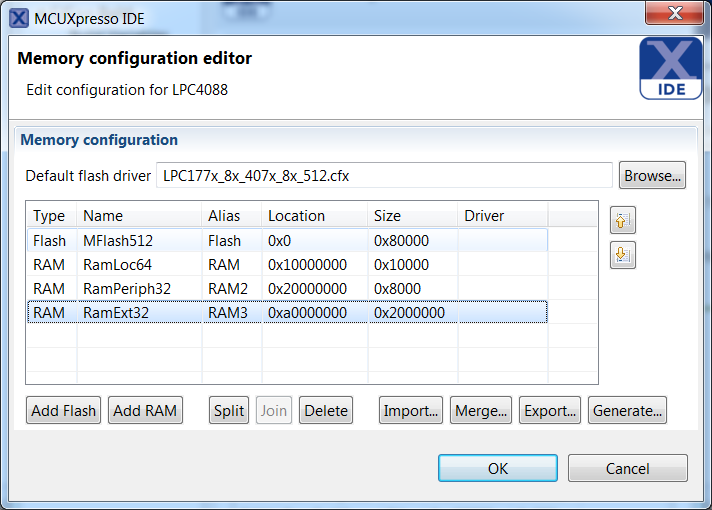Image resolution: width=712 pixels, height=510 pixels.
Task: Split the selected memory region
Action: point(229,410)
